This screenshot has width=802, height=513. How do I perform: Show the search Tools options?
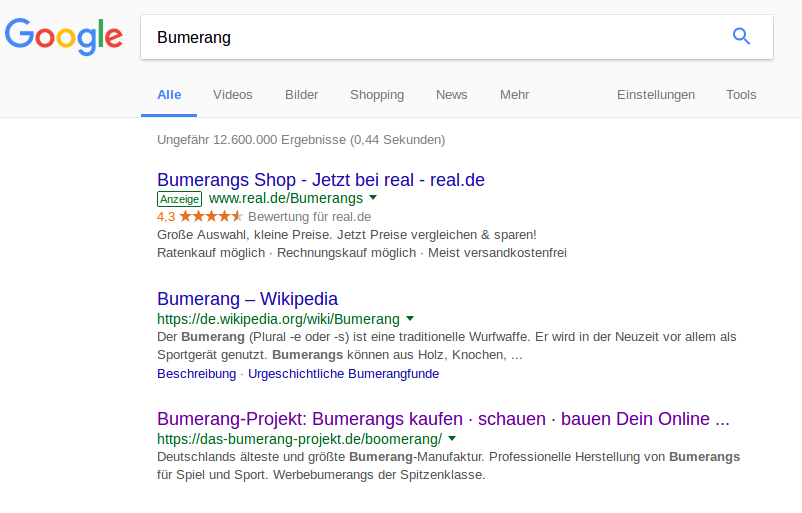pyautogui.click(x=741, y=95)
